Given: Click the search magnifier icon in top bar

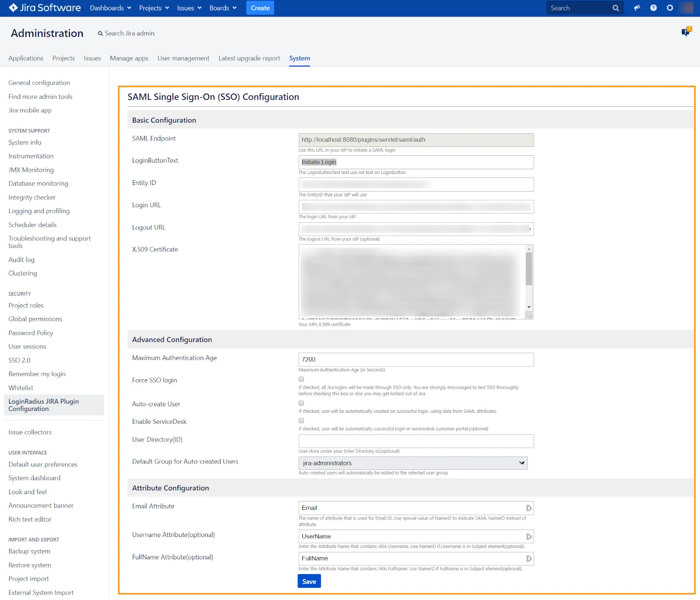Looking at the screenshot, I should pyautogui.click(x=616, y=8).
